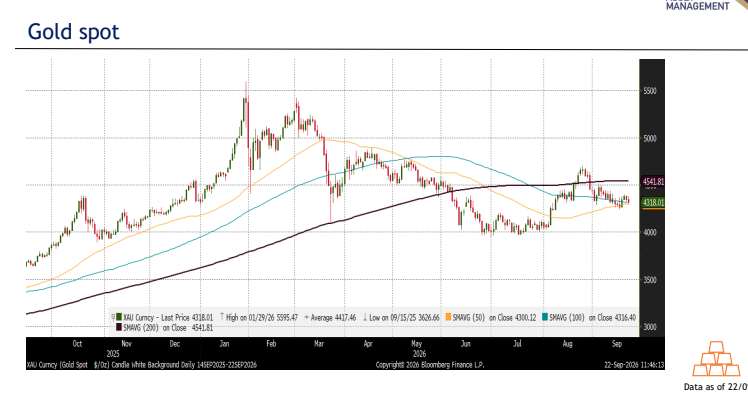
Task: Click the 3500 y-axis label
Action: click(650, 280)
